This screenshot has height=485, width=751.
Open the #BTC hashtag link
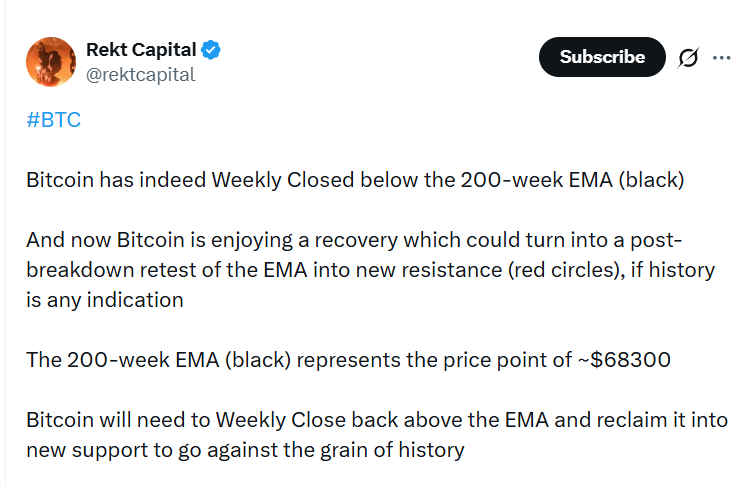(53, 120)
